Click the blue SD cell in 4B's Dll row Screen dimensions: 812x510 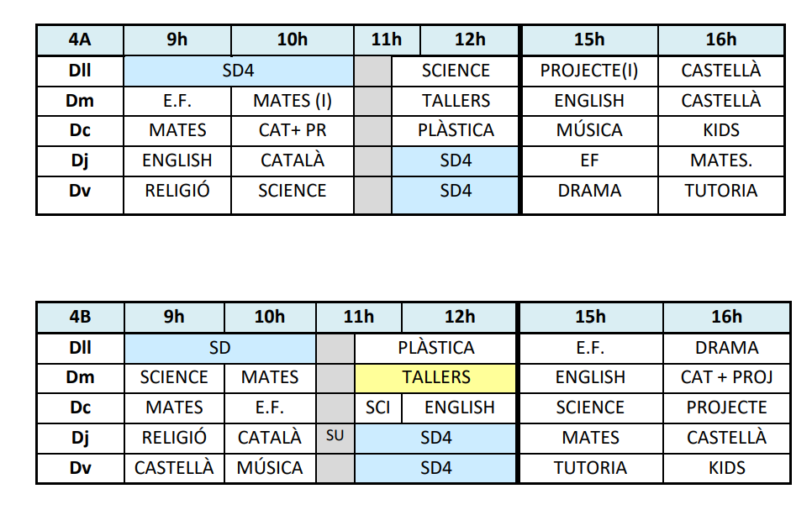tap(220, 347)
